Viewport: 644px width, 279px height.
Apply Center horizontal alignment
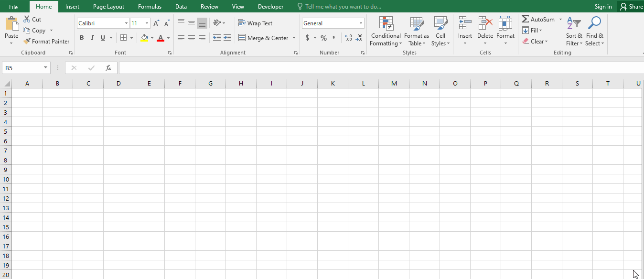[x=192, y=38]
